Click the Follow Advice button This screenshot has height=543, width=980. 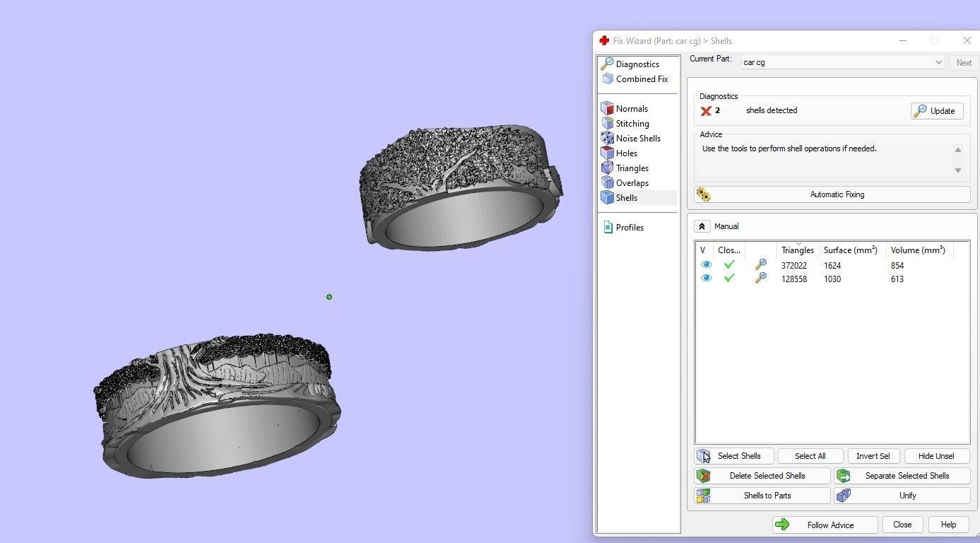825,525
